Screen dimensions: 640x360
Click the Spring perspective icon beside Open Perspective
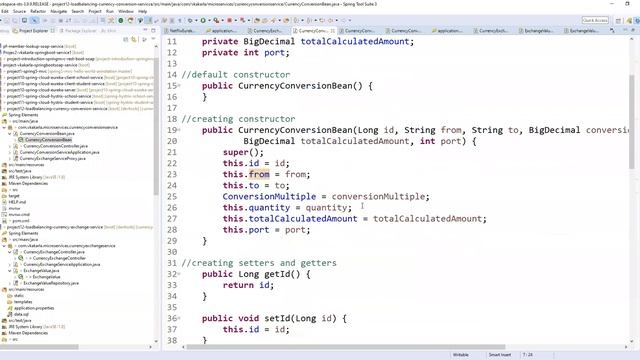click(x=629, y=20)
